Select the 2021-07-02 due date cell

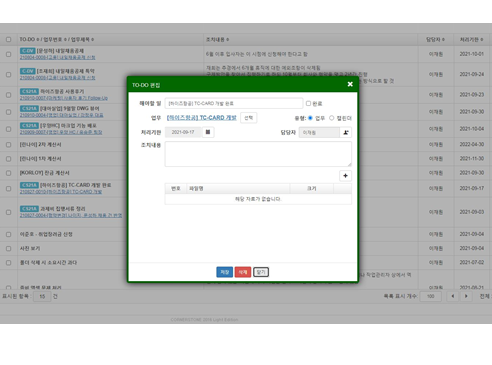(x=472, y=263)
